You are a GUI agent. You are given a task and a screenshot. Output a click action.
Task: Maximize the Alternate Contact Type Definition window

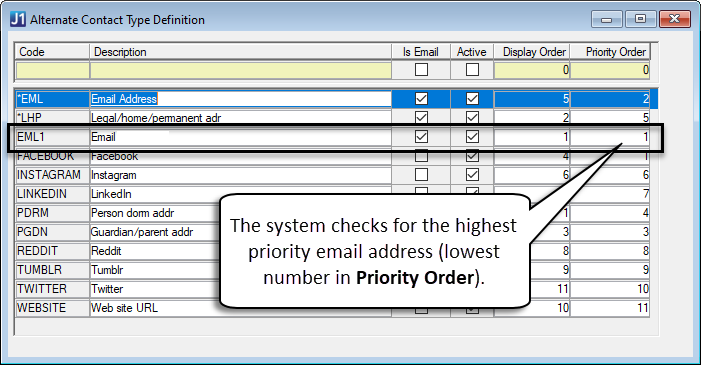640,19
